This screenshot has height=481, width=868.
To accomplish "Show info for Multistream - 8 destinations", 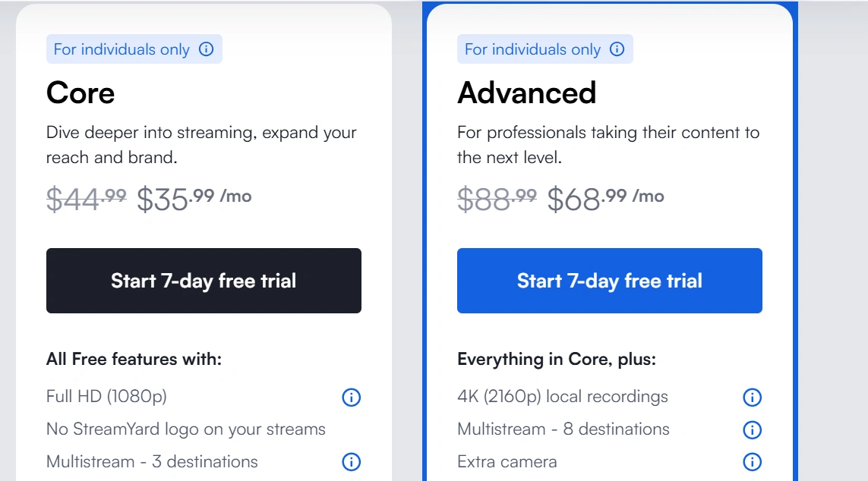I will [x=751, y=429].
